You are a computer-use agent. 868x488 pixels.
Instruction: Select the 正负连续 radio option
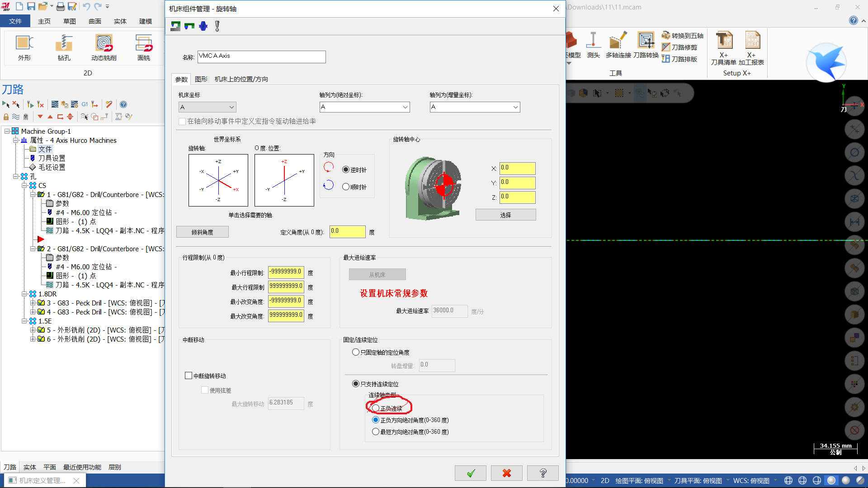[376, 408]
